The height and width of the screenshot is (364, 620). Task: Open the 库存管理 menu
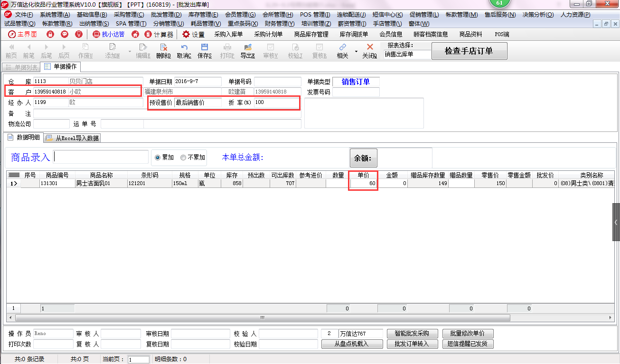click(203, 15)
